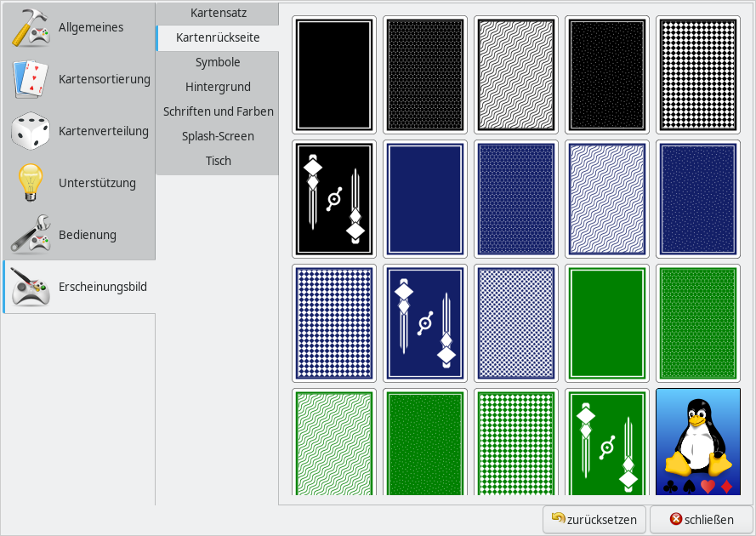Click the red X icon on schließen

click(676, 519)
